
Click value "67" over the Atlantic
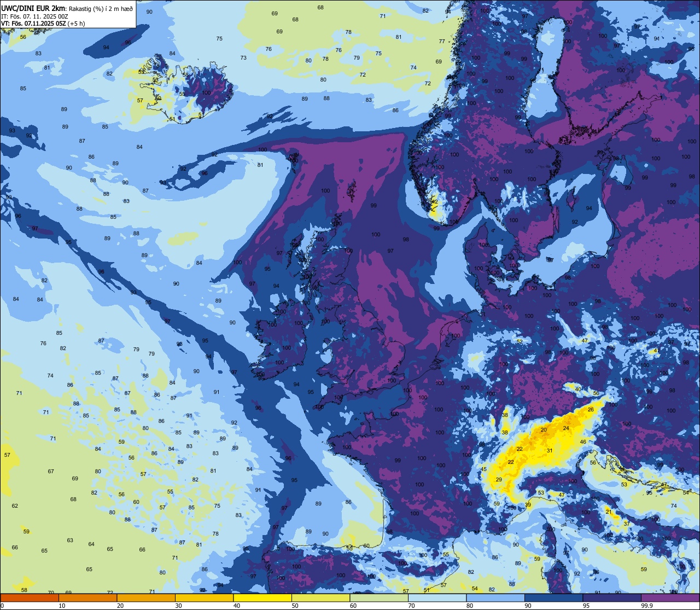pos(51,472)
